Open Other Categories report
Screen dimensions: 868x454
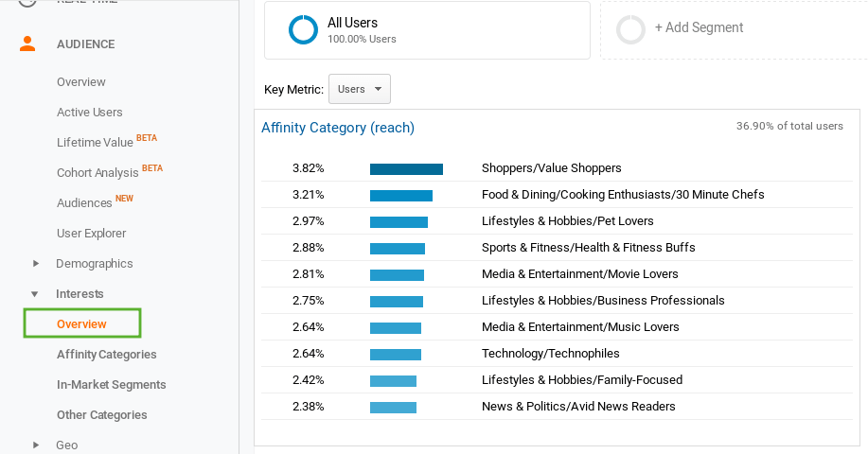(x=102, y=415)
